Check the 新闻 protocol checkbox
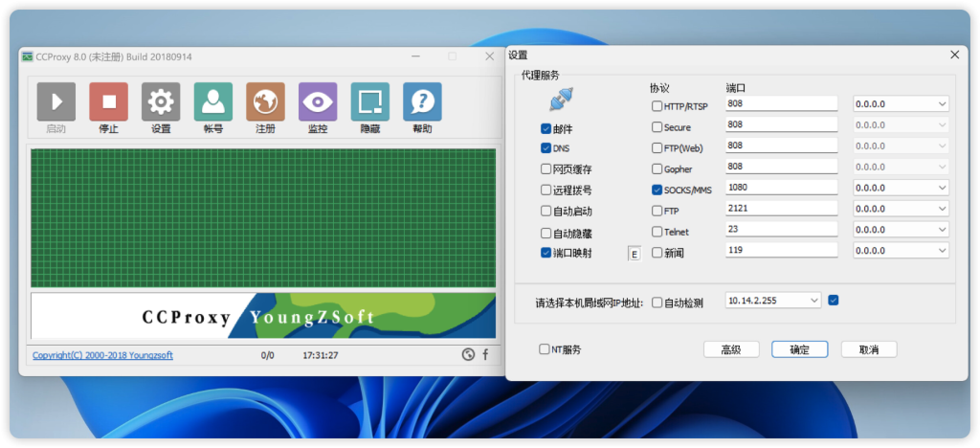The image size is (980, 448). coord(657,253)
